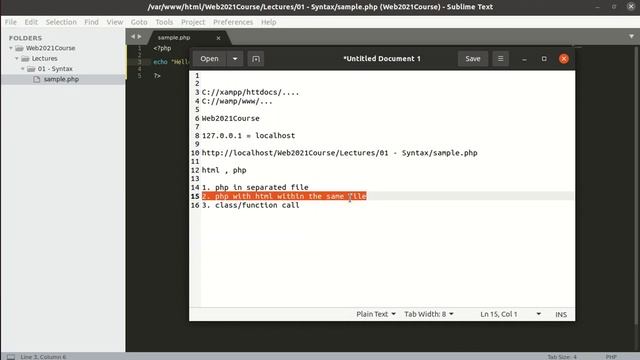
Task: Open the Find menu
Action: pos(91,22)
